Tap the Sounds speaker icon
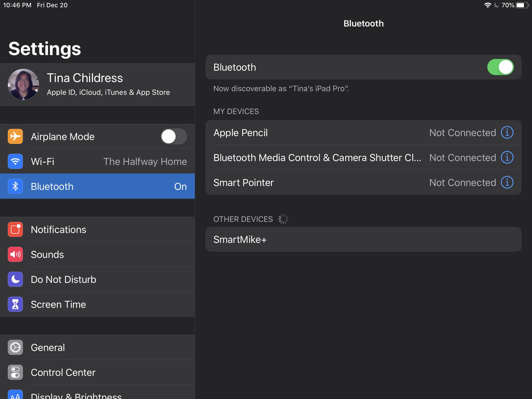Viewport: 532px width, 399px height. [15, 254]
